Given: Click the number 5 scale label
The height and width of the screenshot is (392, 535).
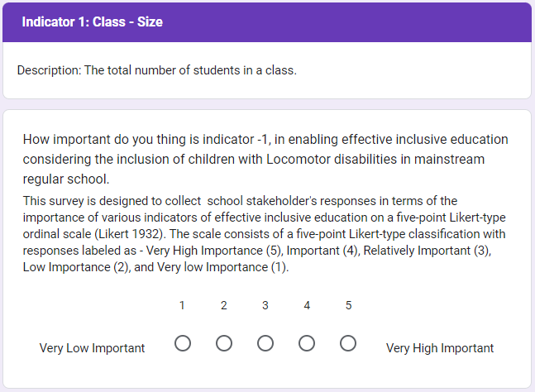Looking at the screenshot, I should pyautogui.click(x=348, y=306).
